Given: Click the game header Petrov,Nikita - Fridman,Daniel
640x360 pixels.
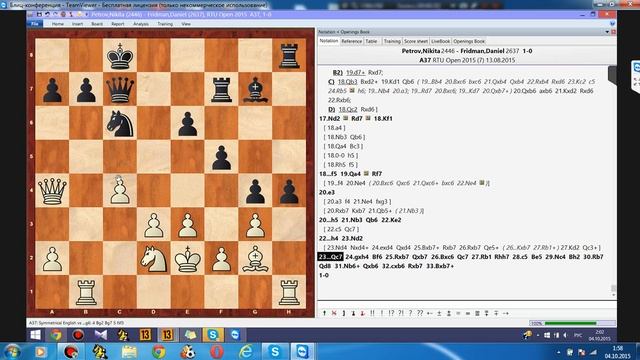Looking at the screenshot, I should [467, 51].
